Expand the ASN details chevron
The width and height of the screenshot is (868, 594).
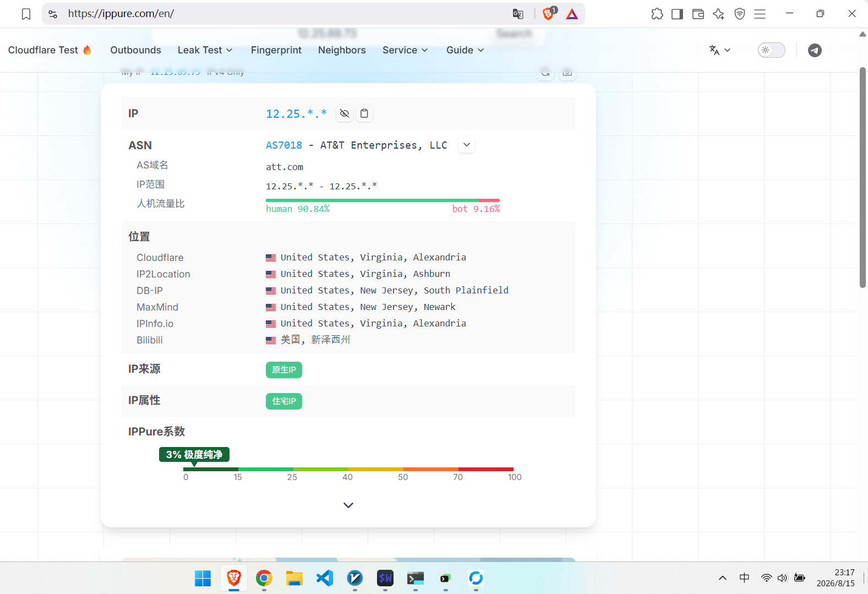tap(467, 145)
